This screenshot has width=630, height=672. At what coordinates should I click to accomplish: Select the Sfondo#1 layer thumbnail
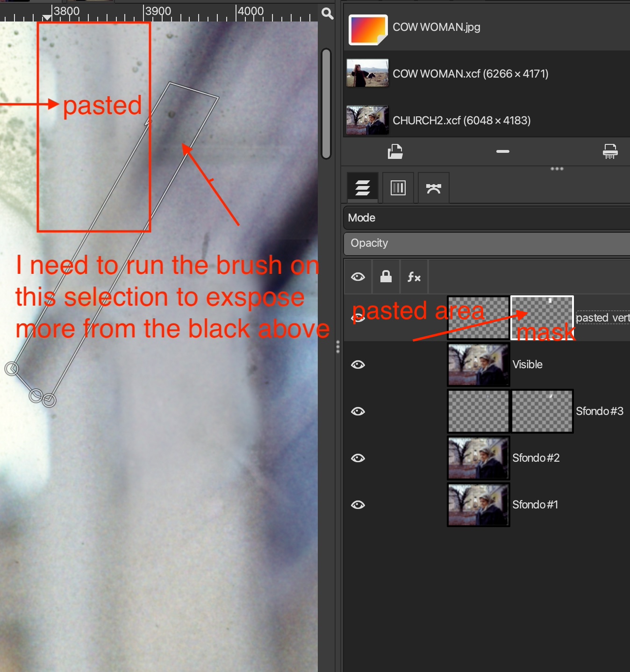tap(478, 505)
